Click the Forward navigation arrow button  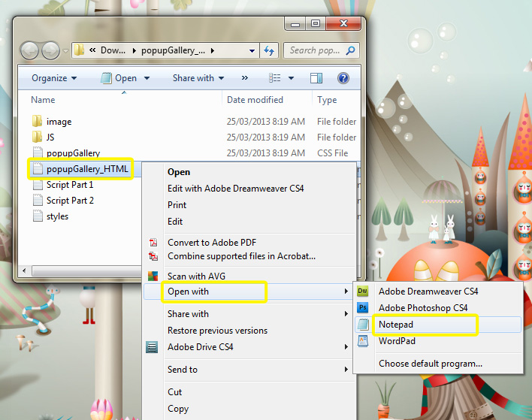pos(50,50)
